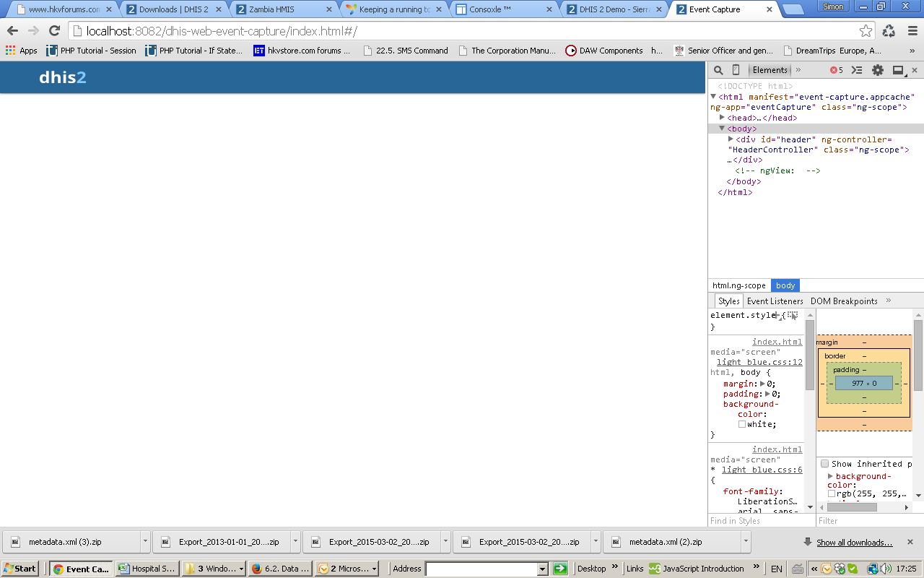Show the console drawer icon in DevTools
The height and width of the screenshot is (578, 924).
pyautogui.click(x=857, y=70)
